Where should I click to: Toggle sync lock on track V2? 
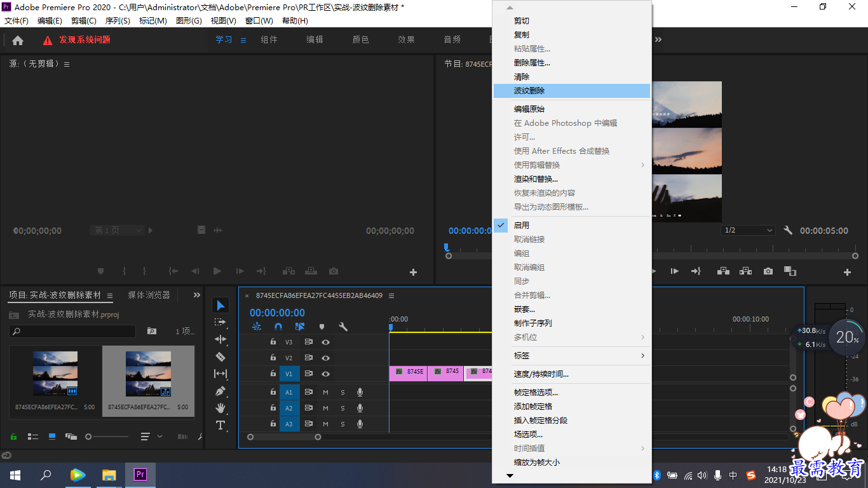point(308,358)
